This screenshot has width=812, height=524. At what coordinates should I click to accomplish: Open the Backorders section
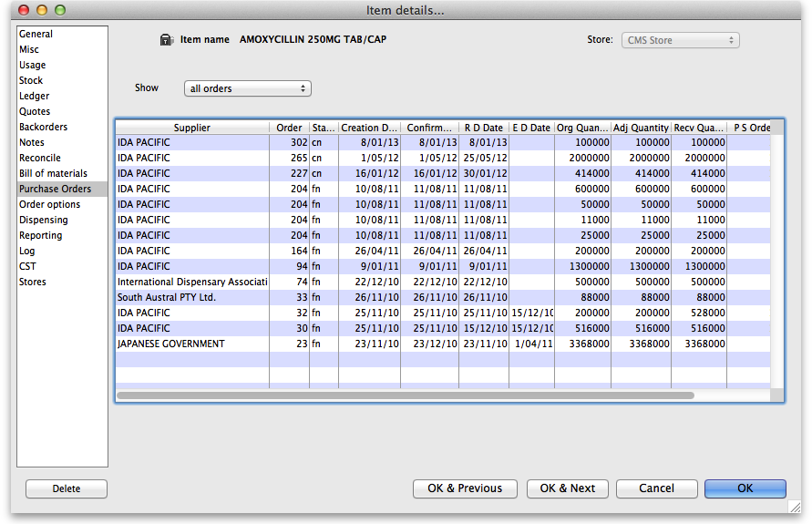pyautogui.click(x=43, y=127)
